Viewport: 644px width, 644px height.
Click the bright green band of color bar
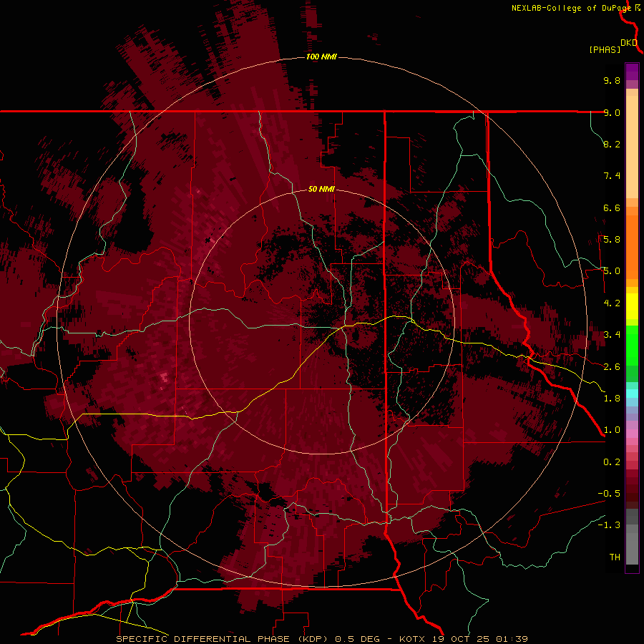point(632,345)
